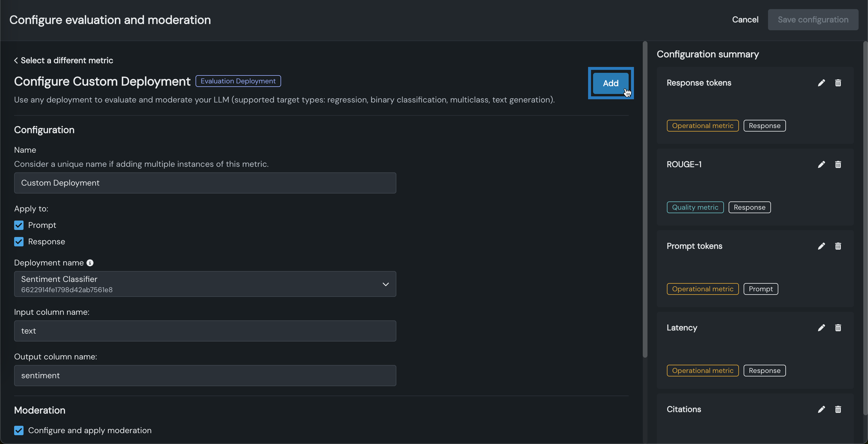The height and width of the screenshot is (444, 868).
Task: Click the Save configuration button
Action: pos(812,19)
